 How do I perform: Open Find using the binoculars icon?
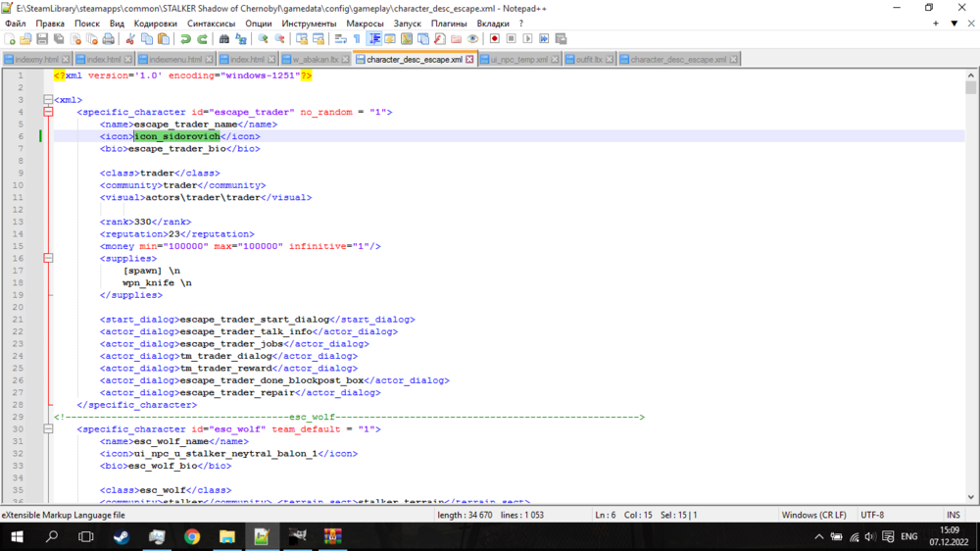tap(224, 39)
